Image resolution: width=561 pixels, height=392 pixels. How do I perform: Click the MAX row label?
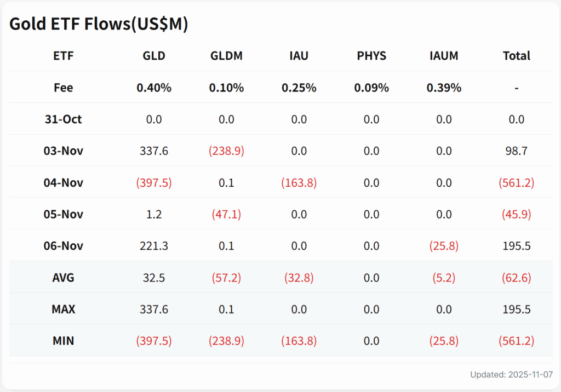pyautogui.click(x=64, y=309)
